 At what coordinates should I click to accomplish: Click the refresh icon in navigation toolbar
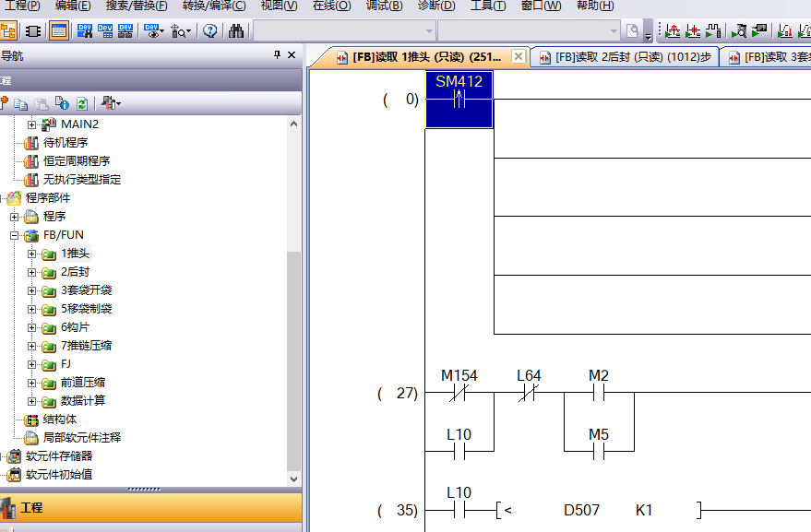point(81,103)
